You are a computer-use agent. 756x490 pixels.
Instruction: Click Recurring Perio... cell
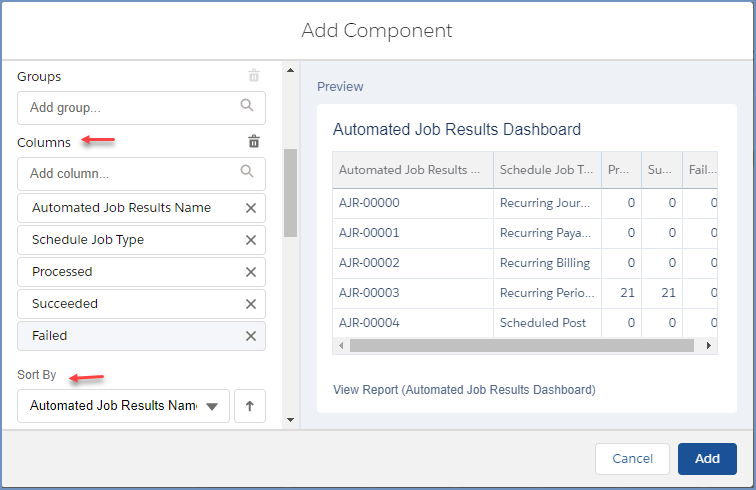point(547,293)
